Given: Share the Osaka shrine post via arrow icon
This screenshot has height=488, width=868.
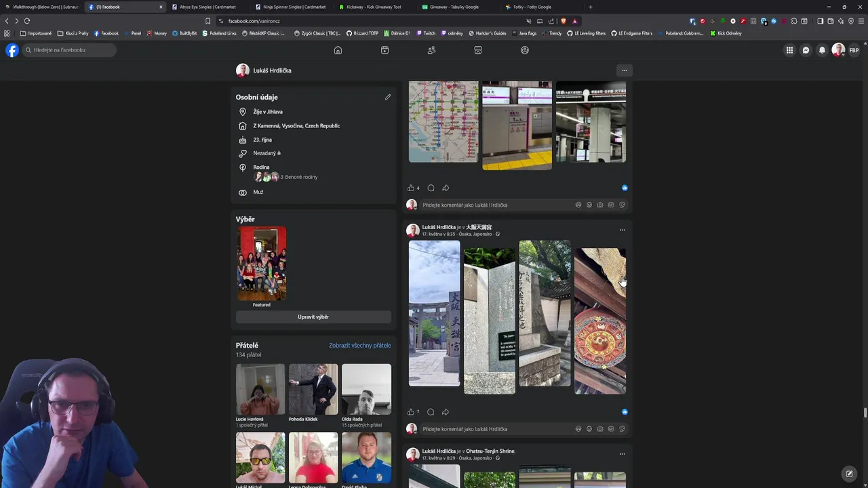Looking at the screenshot, I should pos(446,412).
